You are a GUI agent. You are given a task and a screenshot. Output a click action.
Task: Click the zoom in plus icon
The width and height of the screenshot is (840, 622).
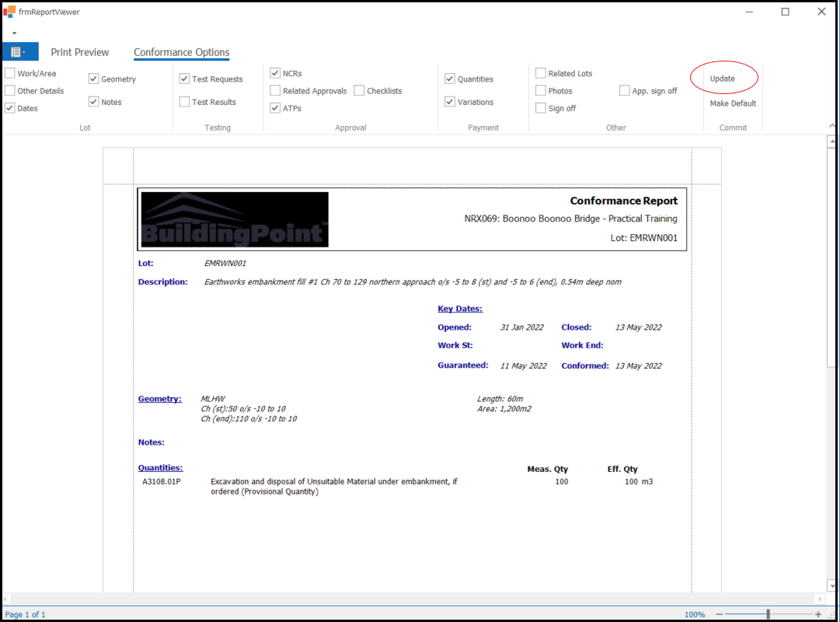(818, 614)
